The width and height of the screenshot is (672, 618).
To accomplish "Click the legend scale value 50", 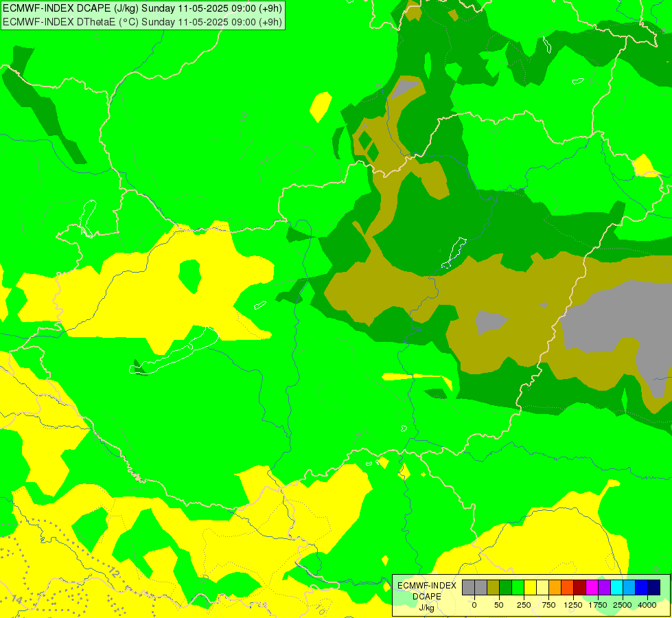I will point(498,605).
